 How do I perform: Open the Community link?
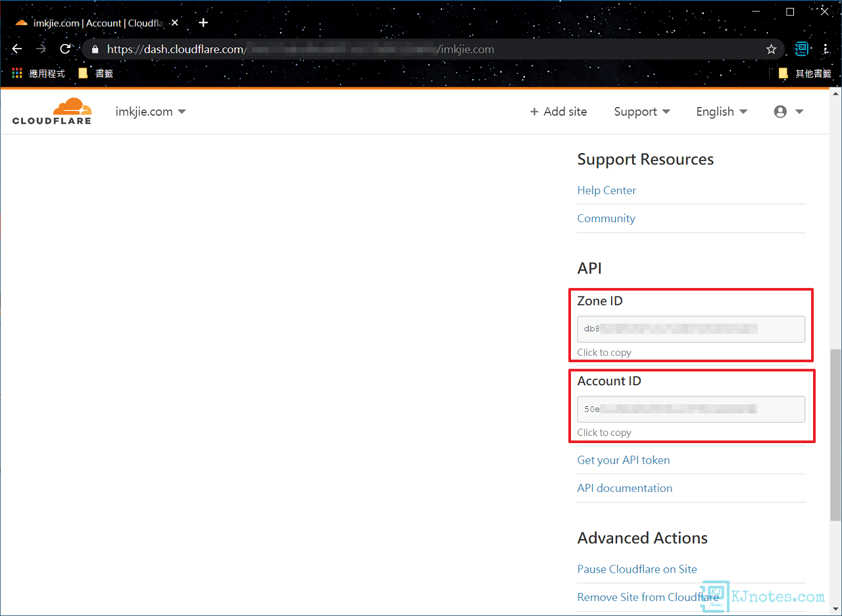click(606, 218)
